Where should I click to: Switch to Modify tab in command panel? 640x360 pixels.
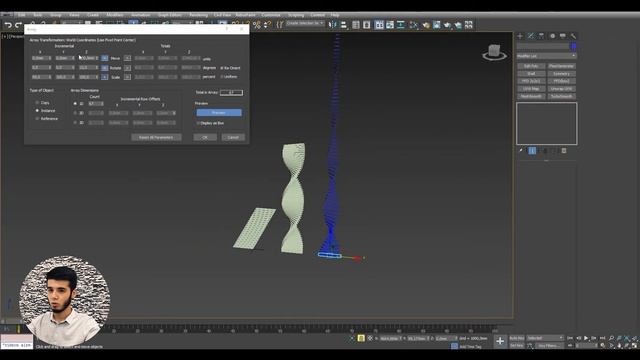[531, 36]
